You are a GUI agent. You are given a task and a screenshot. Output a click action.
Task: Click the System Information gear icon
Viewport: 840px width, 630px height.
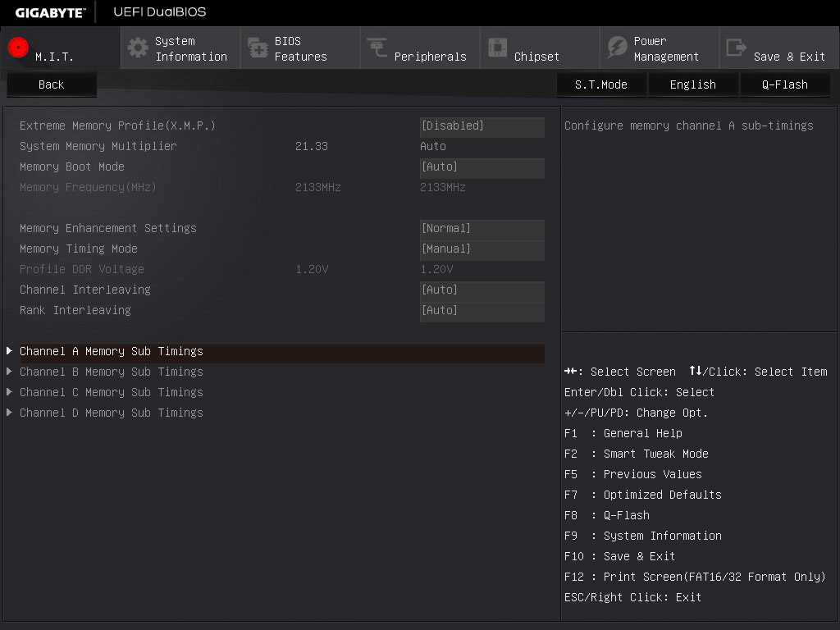point(138,48)
